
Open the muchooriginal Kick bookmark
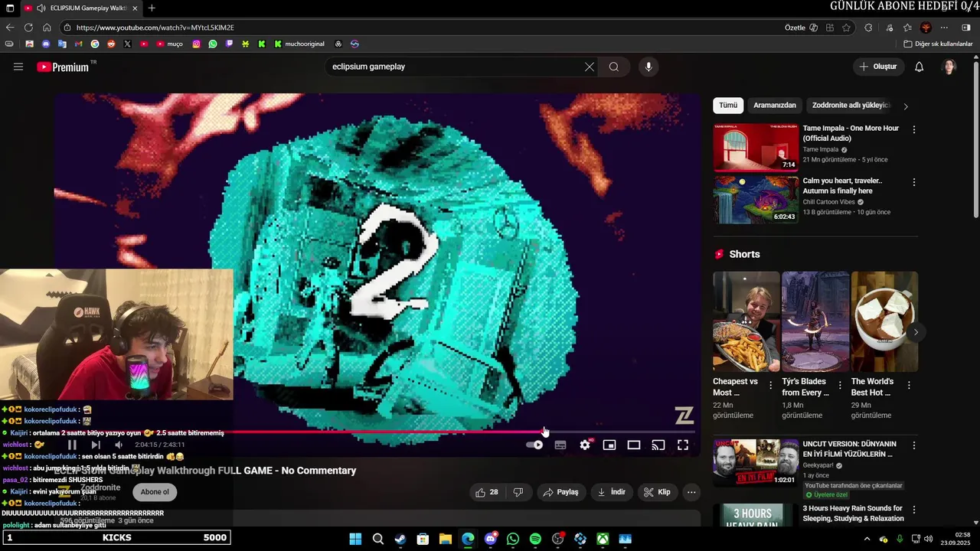click(x=299, y=44)
